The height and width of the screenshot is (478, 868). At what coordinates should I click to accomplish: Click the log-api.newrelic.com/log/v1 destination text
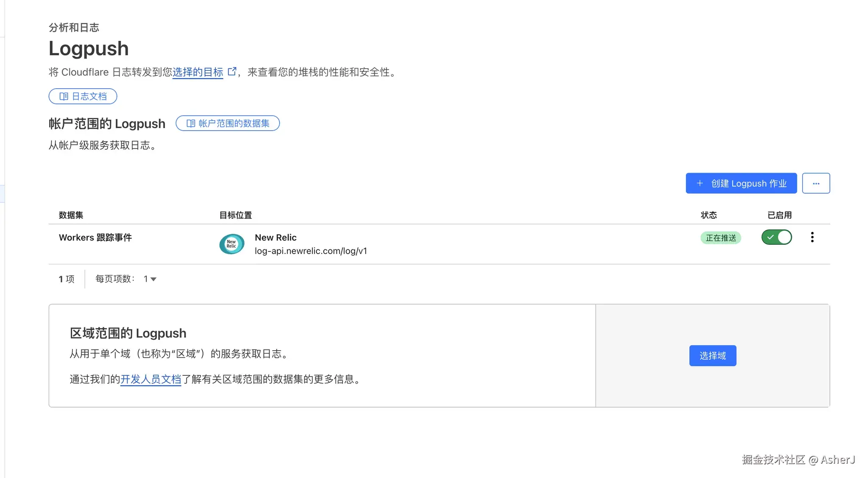click(311, 251)
